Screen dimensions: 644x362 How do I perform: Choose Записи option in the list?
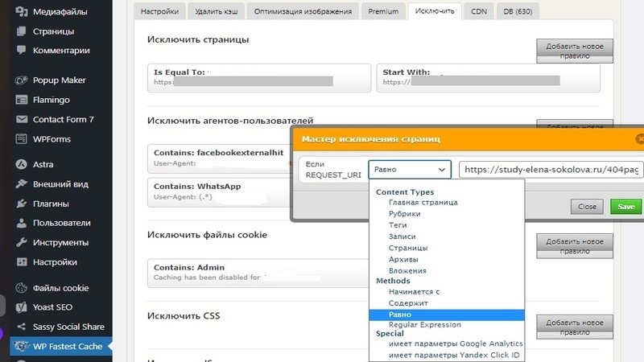(402, 237)
